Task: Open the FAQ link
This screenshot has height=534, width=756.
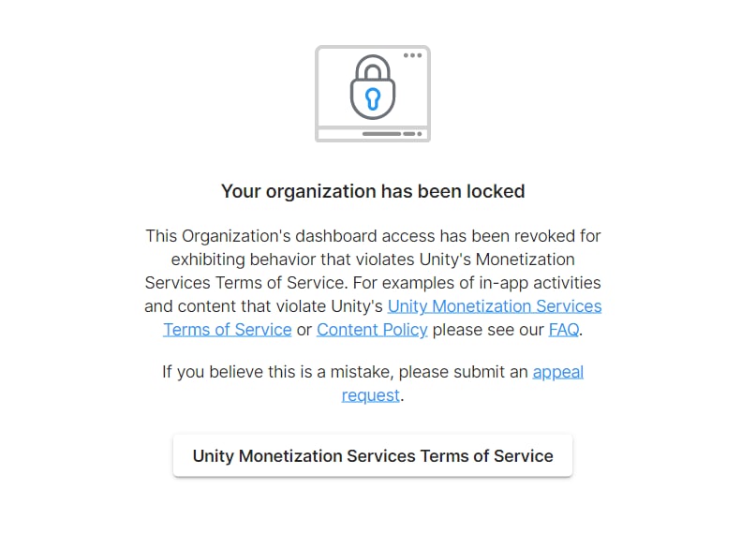Action: tap(563, 330)
